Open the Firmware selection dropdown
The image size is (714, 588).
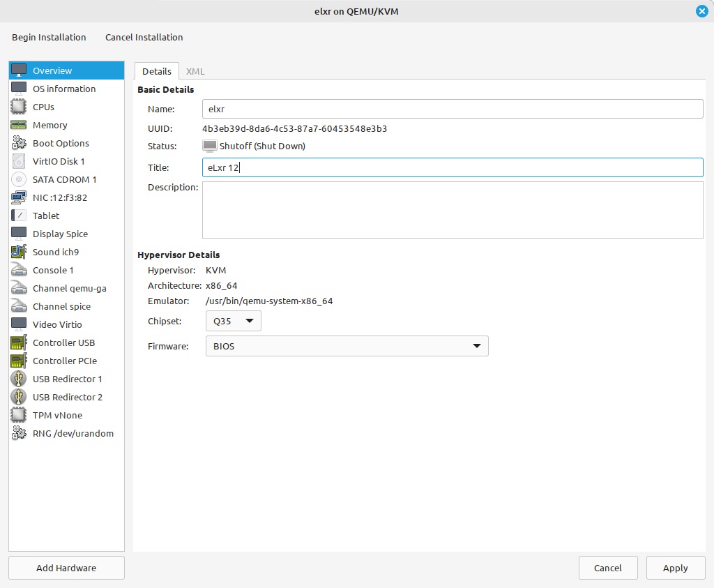[347, 346]
